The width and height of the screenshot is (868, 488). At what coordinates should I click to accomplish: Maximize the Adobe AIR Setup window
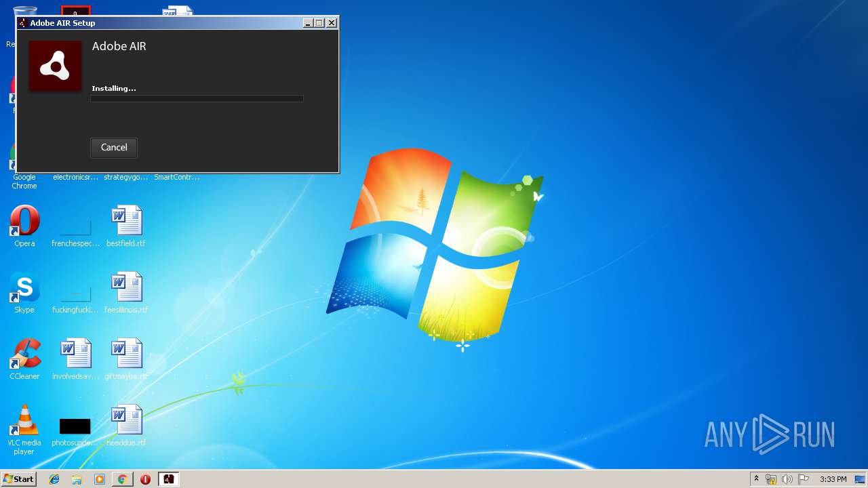tap(319, 22)
